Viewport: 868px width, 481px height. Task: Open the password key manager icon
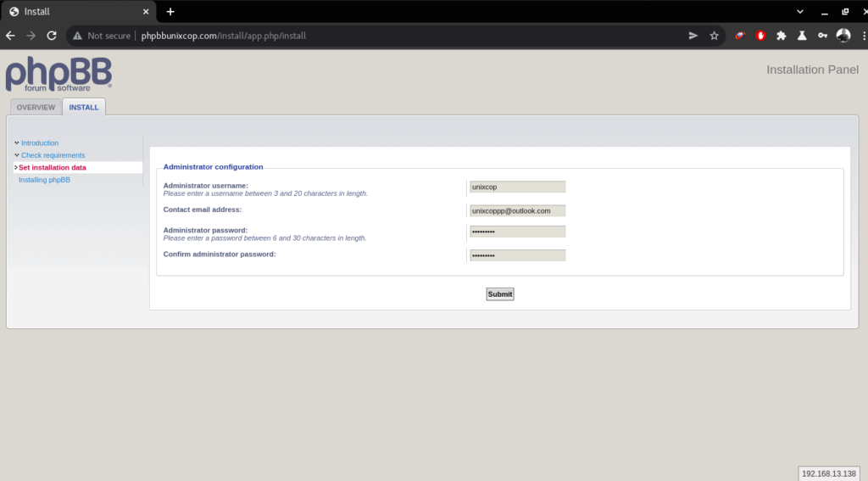pyautogui.click(x=822, y=36)
